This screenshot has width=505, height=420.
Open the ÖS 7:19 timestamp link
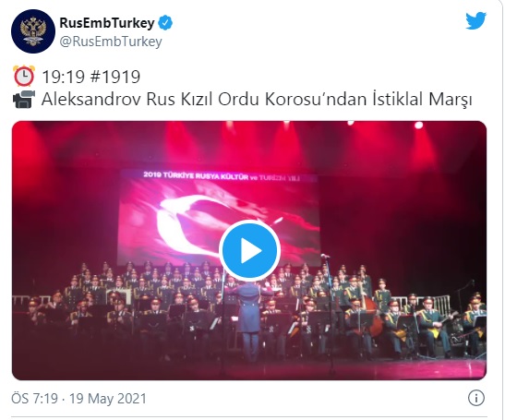pos(34,399)
